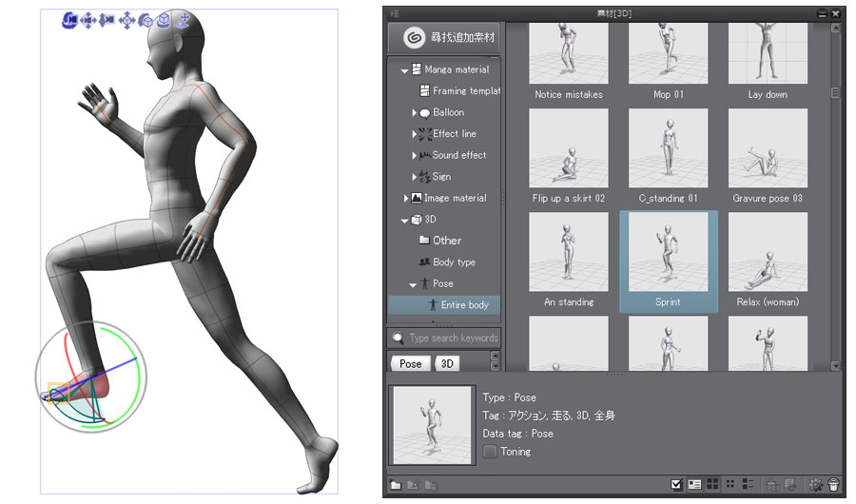This screenshot has width=856, height=504.
Task: Expand the Image material folder
Action: [x=406, y=199]
